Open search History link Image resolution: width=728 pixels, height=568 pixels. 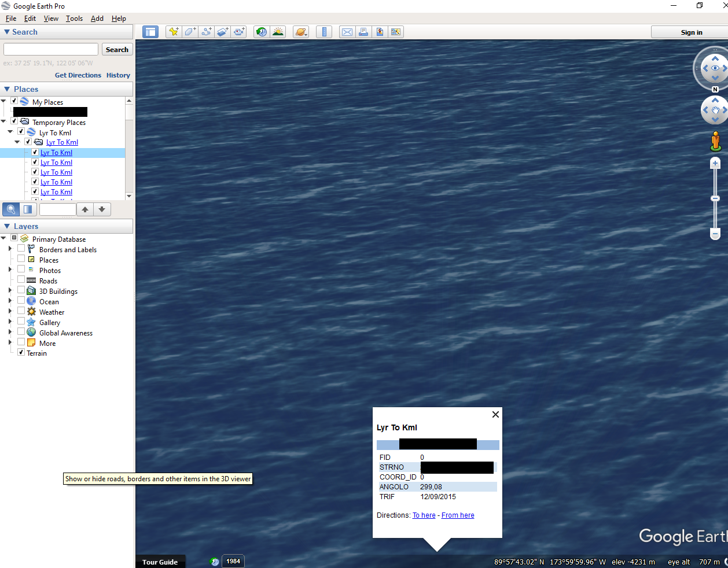click(x=118, y=75)
